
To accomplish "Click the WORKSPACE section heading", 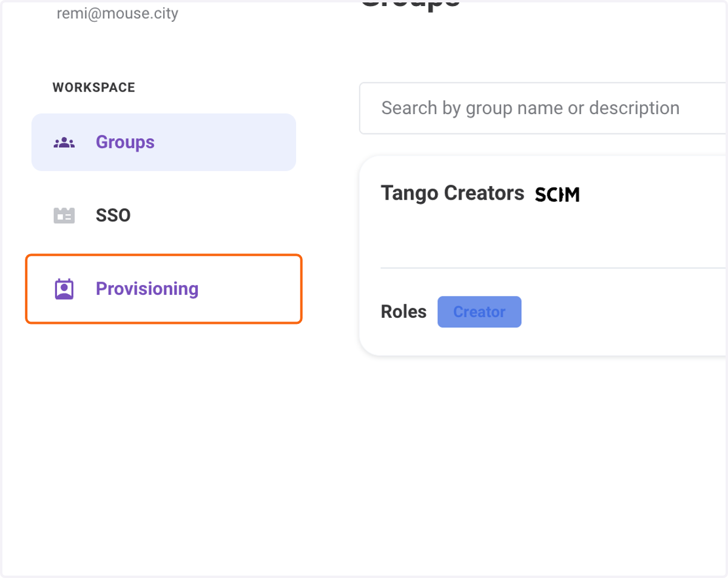I will 94,87.
